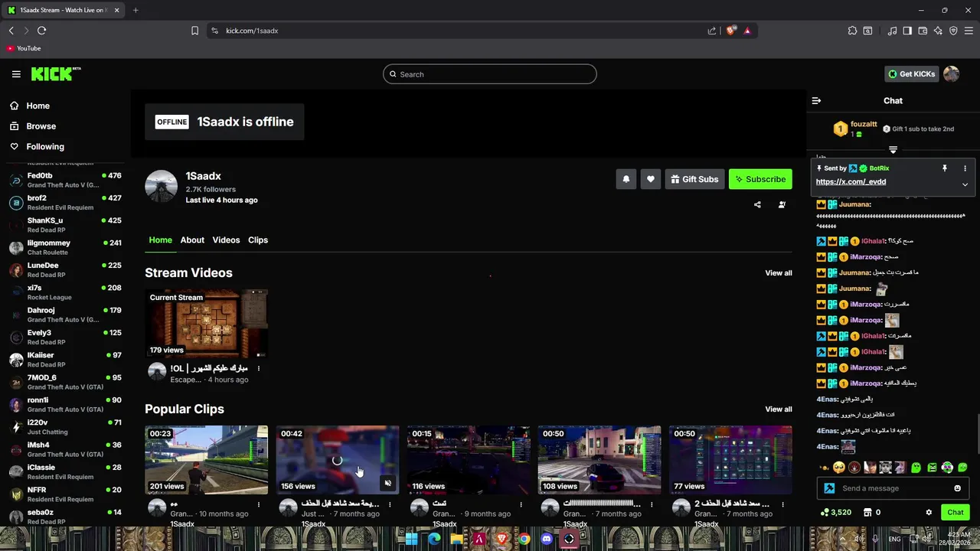The height and width of the screenshot is (551, 980).
Task: Open the x.com/_evdd link
Action: [x=851, y=181]
